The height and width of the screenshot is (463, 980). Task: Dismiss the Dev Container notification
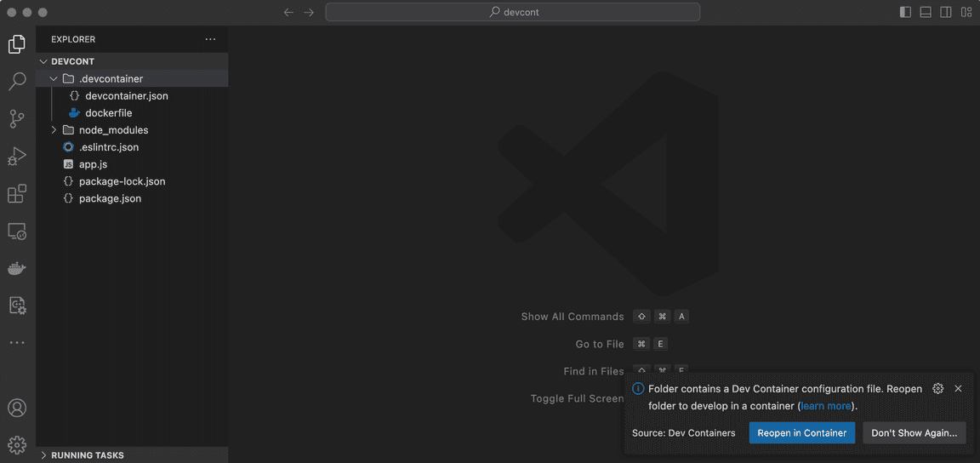point(958,389)
